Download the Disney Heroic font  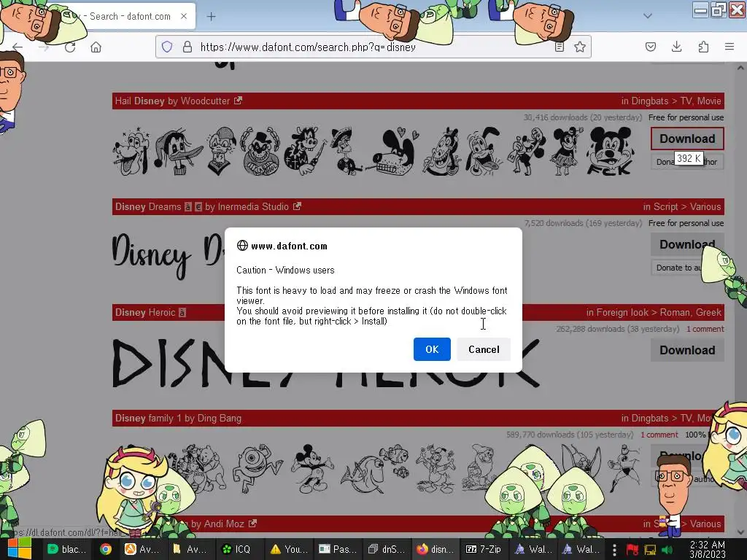(687, 350)
